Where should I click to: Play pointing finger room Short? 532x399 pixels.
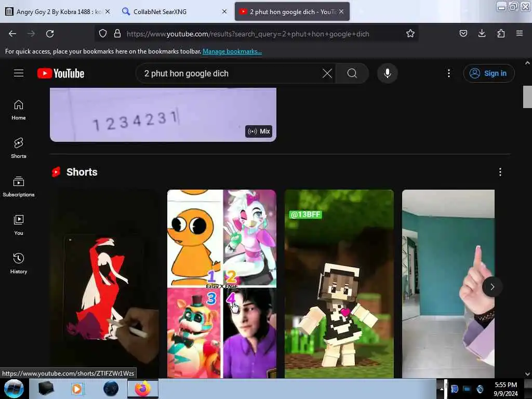pos(448,284)
